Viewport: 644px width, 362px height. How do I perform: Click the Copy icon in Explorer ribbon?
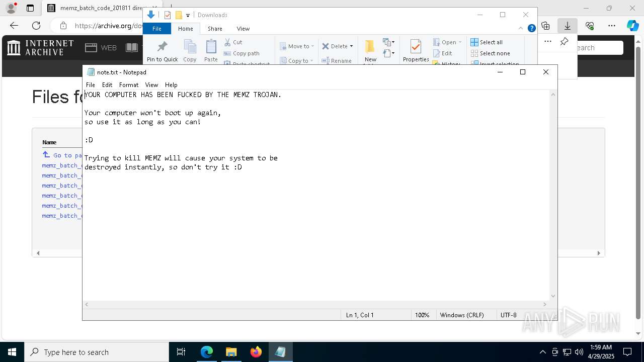tap(190, 47)
